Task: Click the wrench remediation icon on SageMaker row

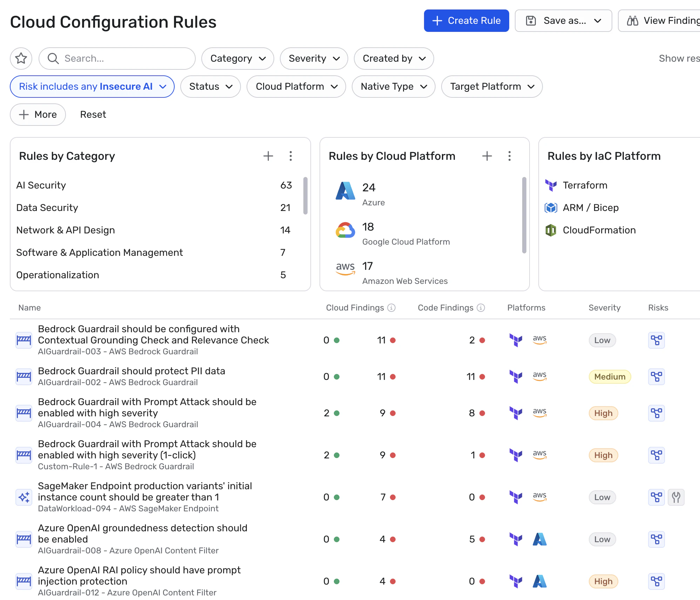Action: pyautogui.click(x=676, y=497)
